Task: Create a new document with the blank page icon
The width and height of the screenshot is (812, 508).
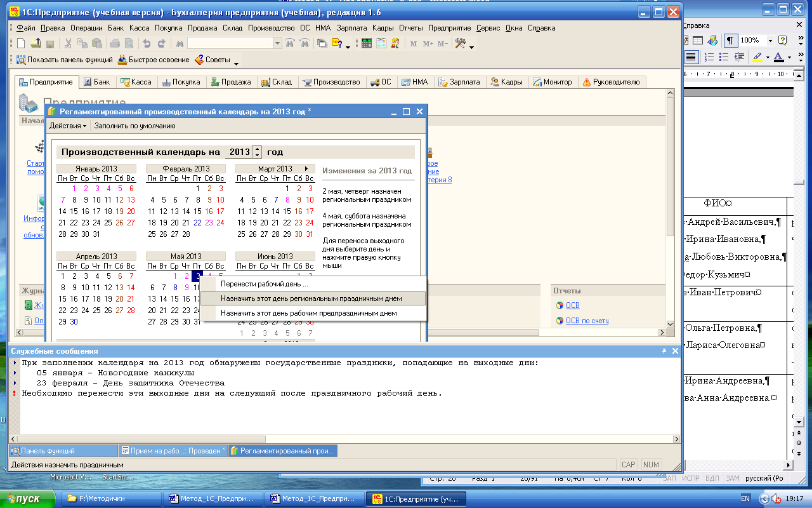Action: click(20, 43)
